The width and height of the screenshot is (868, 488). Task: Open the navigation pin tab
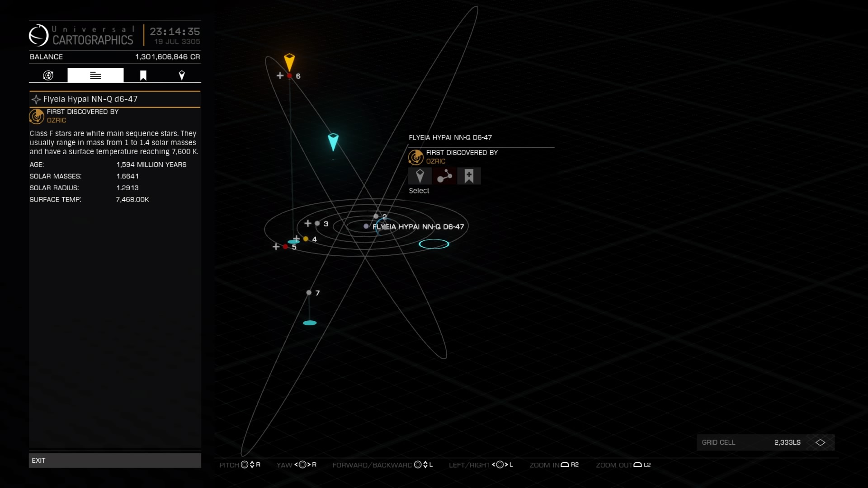(x=182, y=75)
